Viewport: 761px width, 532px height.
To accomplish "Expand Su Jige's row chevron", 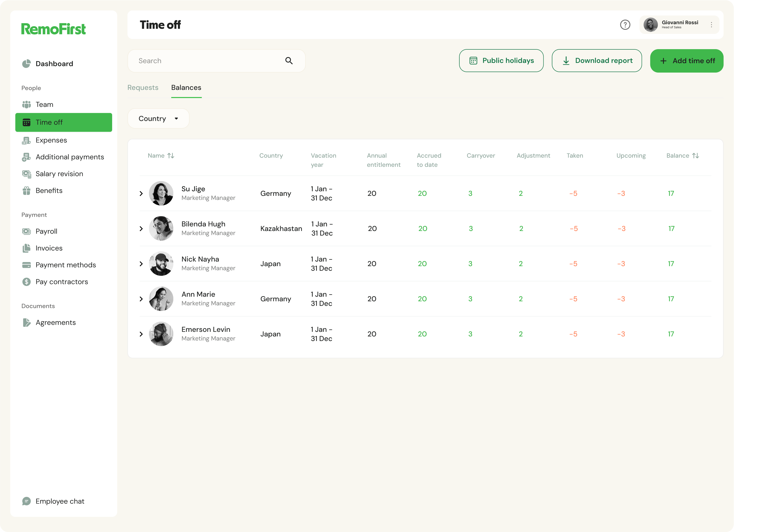I will [141, 194].
